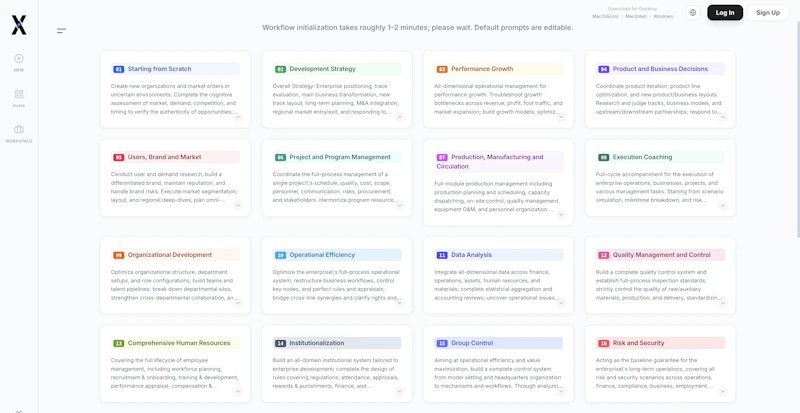This screenshot has height=413, width=800.
Task: Expand Production, Manufacturing and Circulation description
Action: pos(561,214)
